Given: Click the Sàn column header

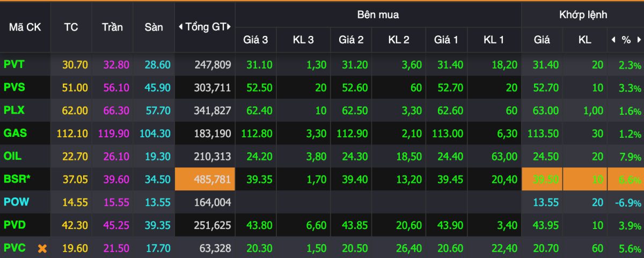Looking at the screenshot, I should coord(154,27).
